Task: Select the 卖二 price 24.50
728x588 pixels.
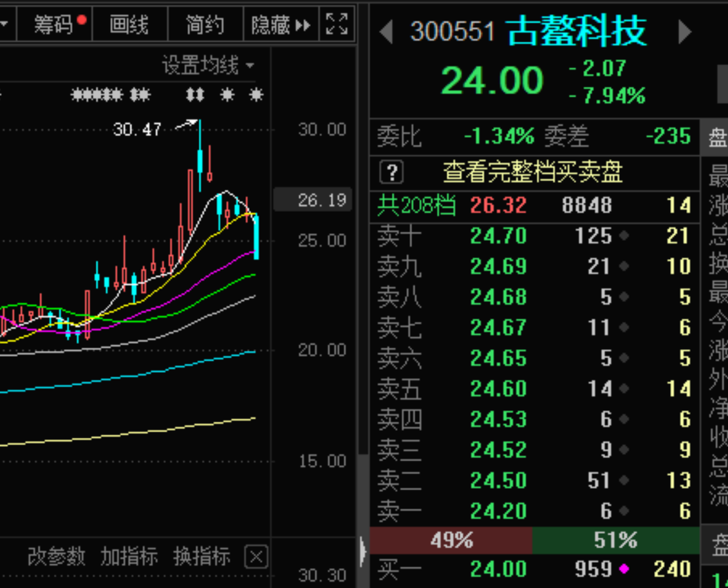Action: [498, 480]
